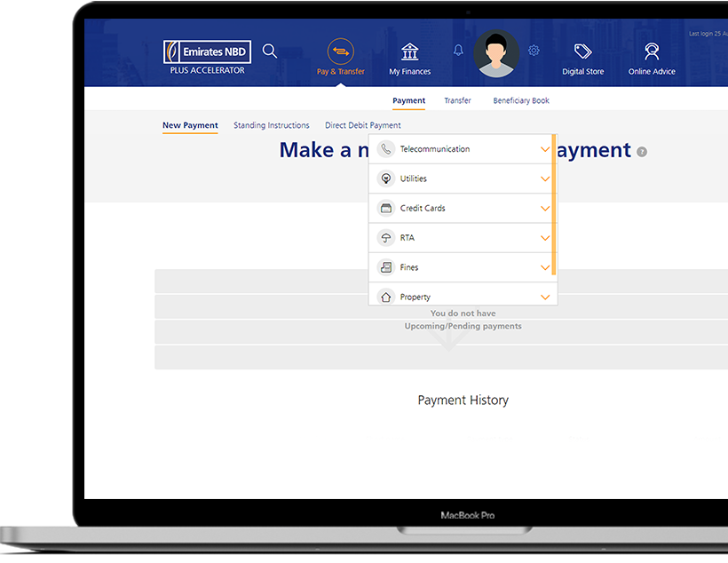Open the Standing Instructions link

click(x=271, y=125)
